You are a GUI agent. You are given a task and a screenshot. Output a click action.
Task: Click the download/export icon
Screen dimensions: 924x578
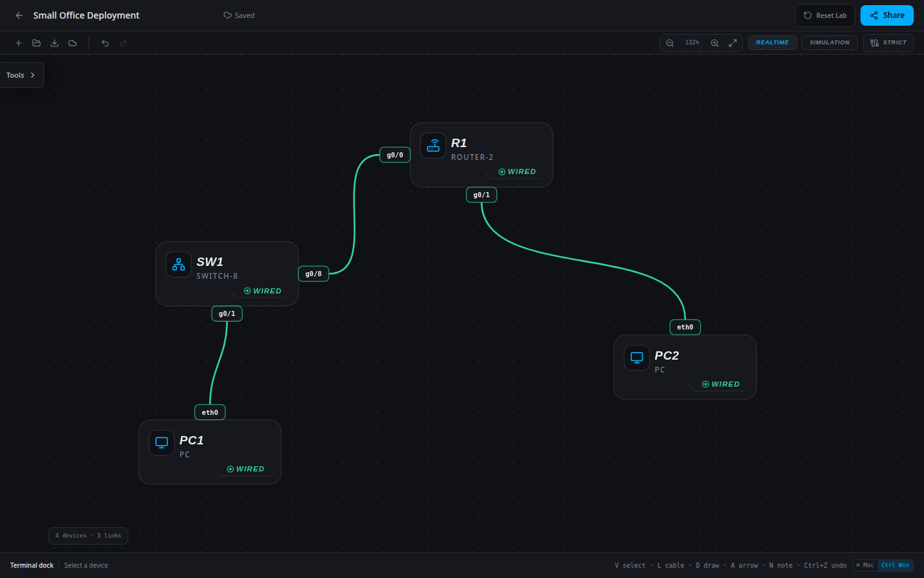55,43
